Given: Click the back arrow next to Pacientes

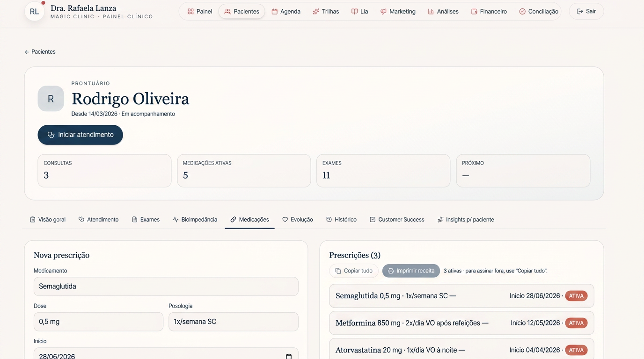Looking at the screenshot, I should click(27, 52).
